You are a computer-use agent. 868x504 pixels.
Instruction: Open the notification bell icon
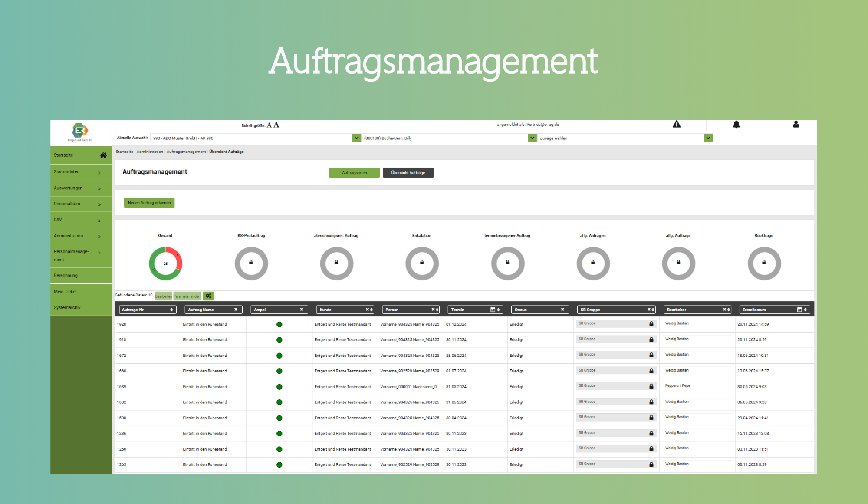736,125
